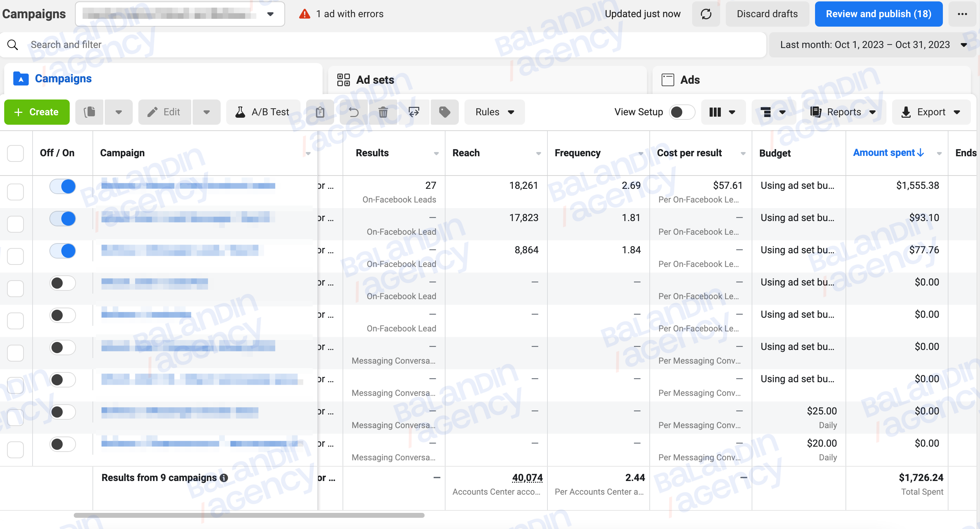Viewport: 980px width, 529px height.
Task: Expand the Edit options dropdown arrow
Action: pos(207,112)
